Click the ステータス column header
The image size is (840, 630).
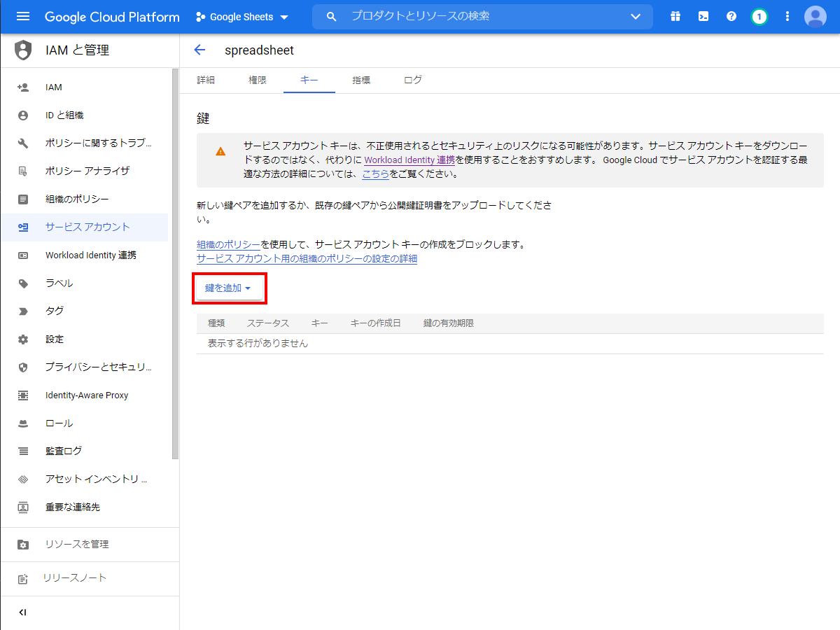[268, 323]
